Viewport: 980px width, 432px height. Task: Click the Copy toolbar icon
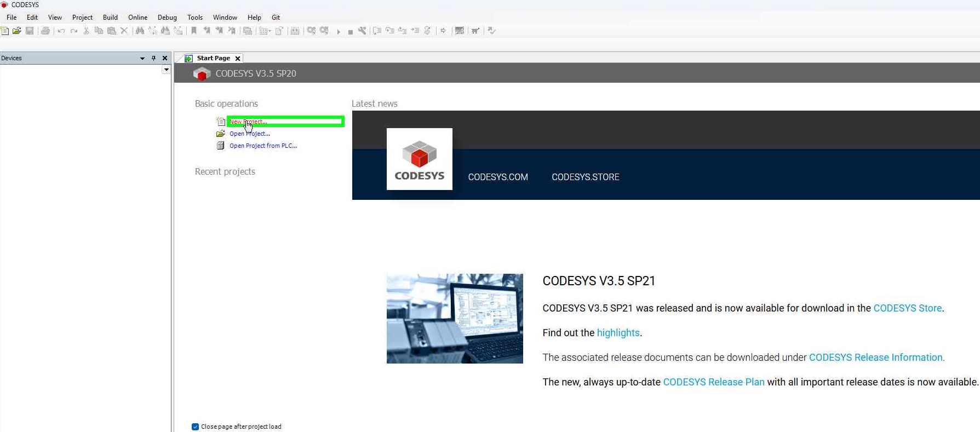tap(99, 31)
